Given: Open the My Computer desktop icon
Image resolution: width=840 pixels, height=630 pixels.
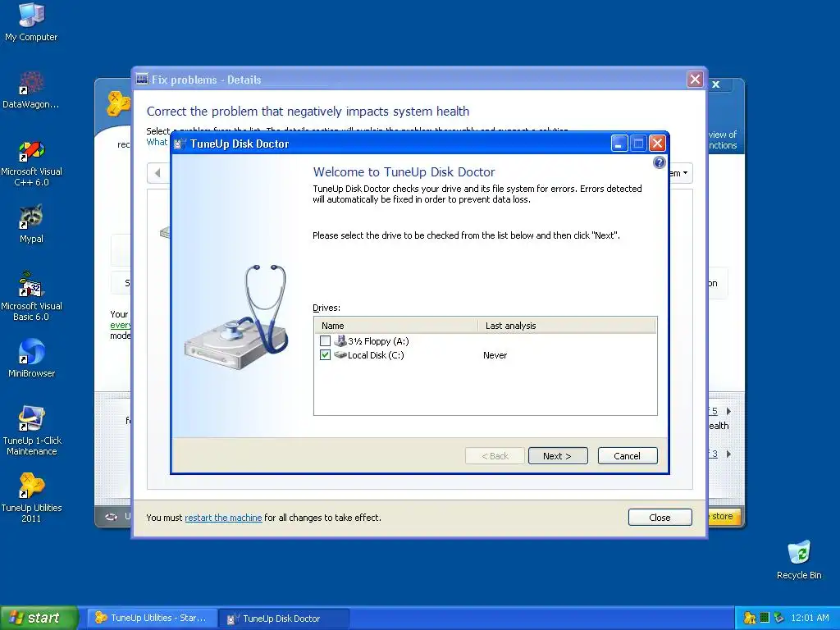Looking at the screenshot, I should click(x=31, y=22).
